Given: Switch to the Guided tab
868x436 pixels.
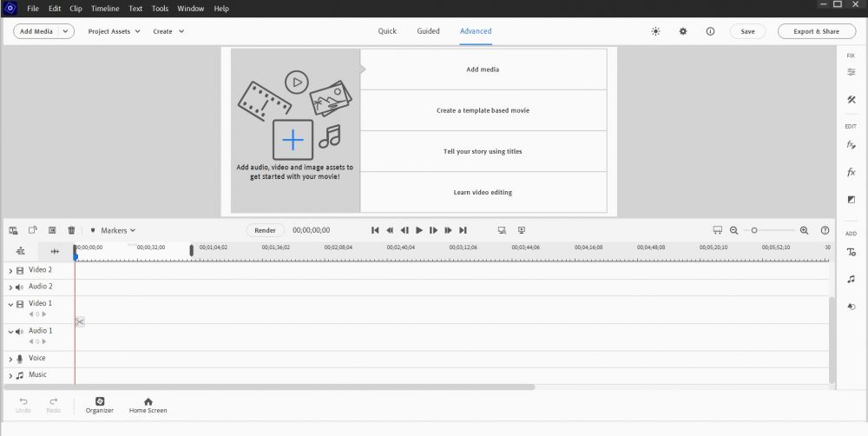Looking at the screenshot, I should (428, 31).
